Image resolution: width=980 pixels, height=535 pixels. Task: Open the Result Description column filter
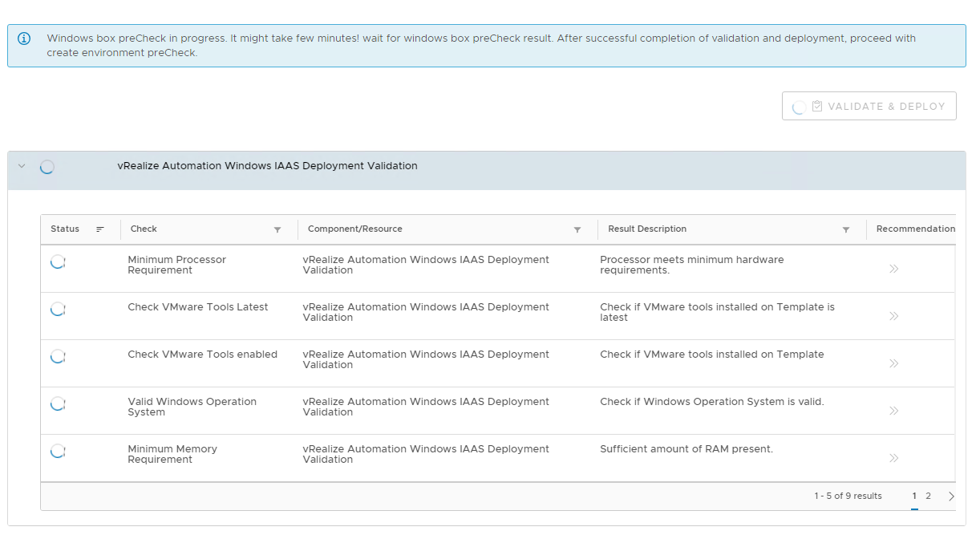pyautogui.click(x=846, y=230)
